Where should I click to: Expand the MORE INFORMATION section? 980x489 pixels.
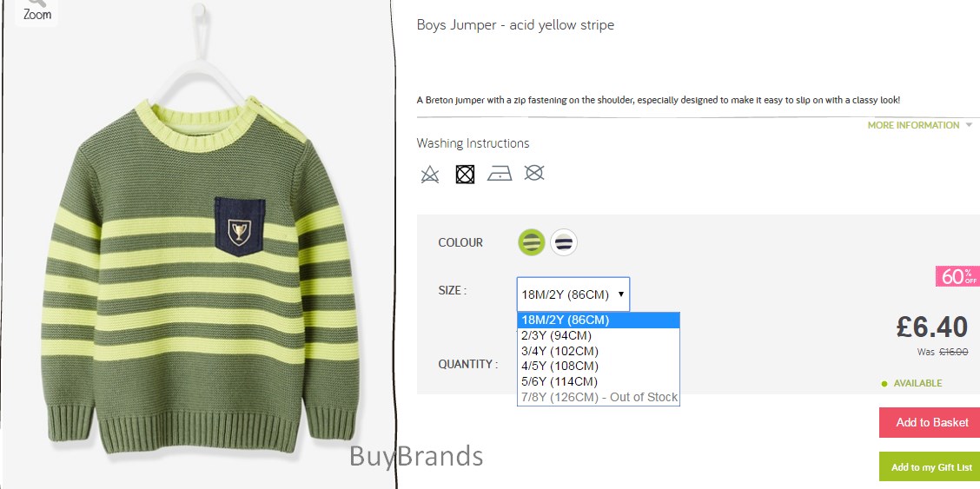pyautogui.click(x=919, y=125)
